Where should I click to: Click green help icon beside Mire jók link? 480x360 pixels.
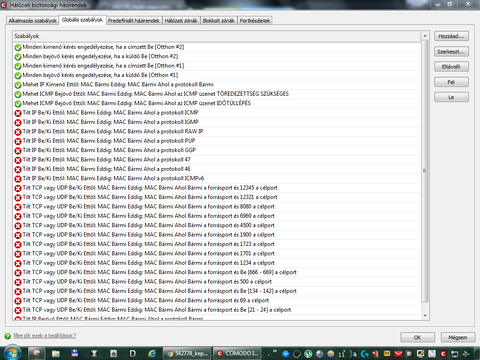tap(7, 336)
